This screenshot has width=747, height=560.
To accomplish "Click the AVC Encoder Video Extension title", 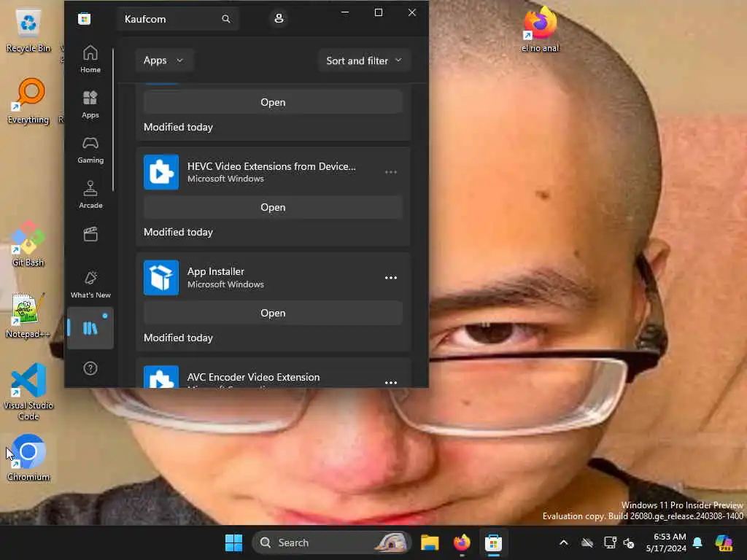I will (x=253, y=377).
